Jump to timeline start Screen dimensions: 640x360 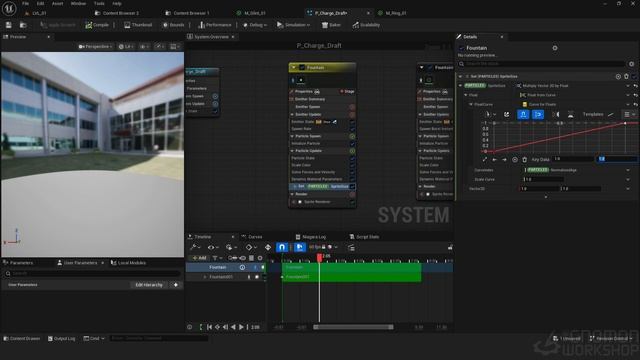209,327
